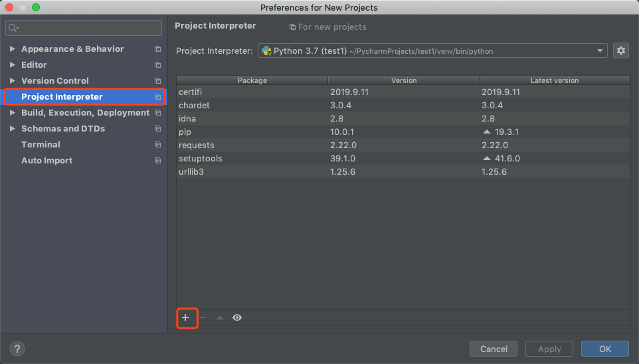639x364 pixels.
Task: Click copy icon beside Editor
Action: [x=157, y=65]
